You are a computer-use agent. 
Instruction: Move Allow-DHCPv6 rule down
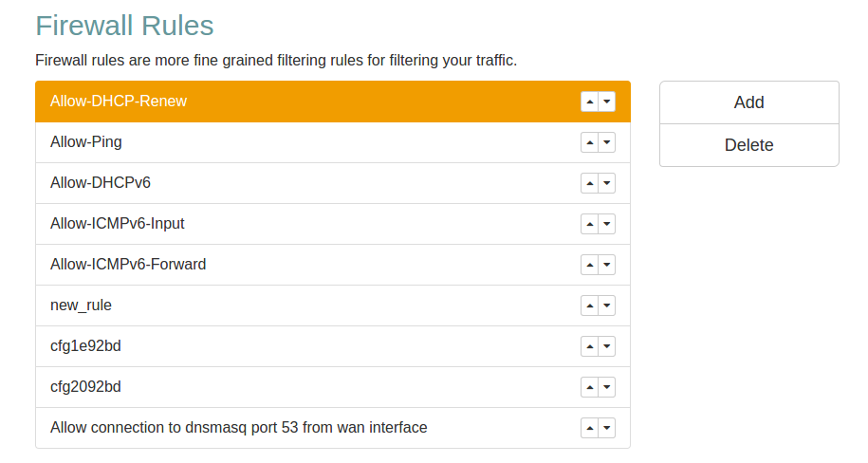607,183
